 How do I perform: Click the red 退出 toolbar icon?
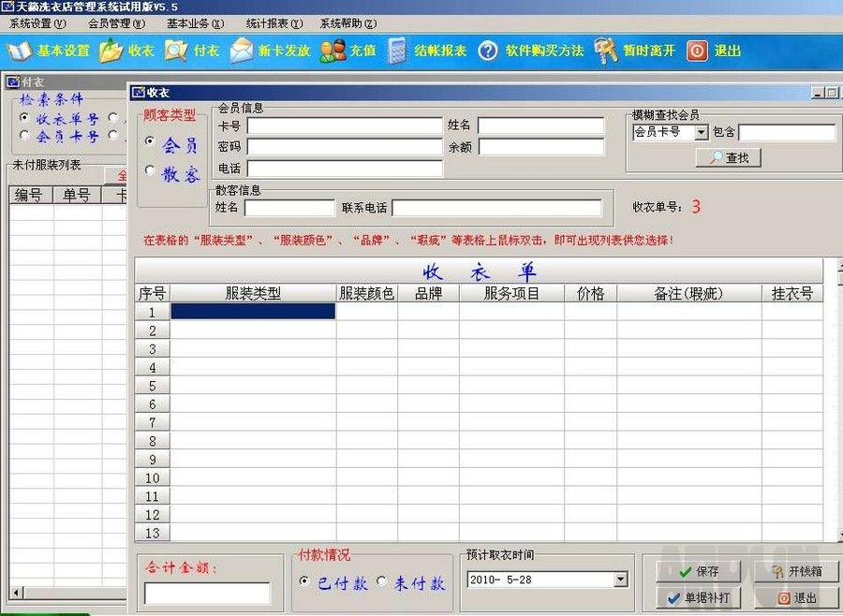[696, 51]
